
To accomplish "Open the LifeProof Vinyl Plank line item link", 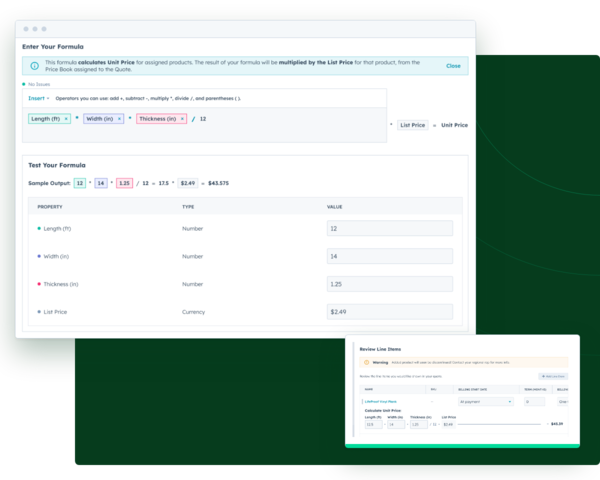I will point(380,402).
